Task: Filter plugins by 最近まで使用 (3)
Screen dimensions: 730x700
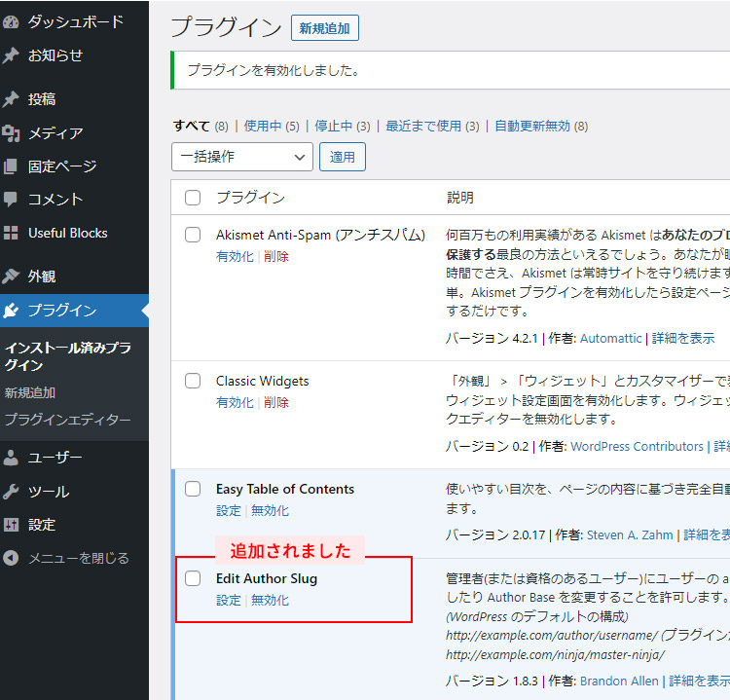Action: tap(432, 126)
